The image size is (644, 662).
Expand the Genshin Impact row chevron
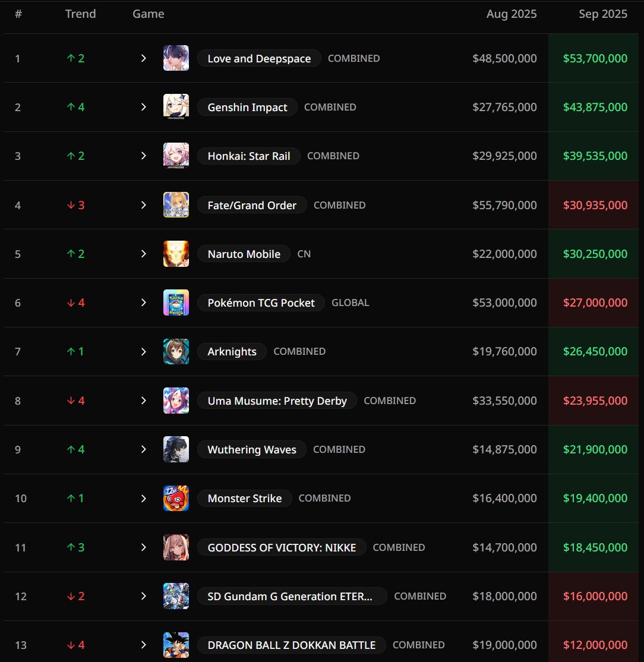tap(144, 107)
